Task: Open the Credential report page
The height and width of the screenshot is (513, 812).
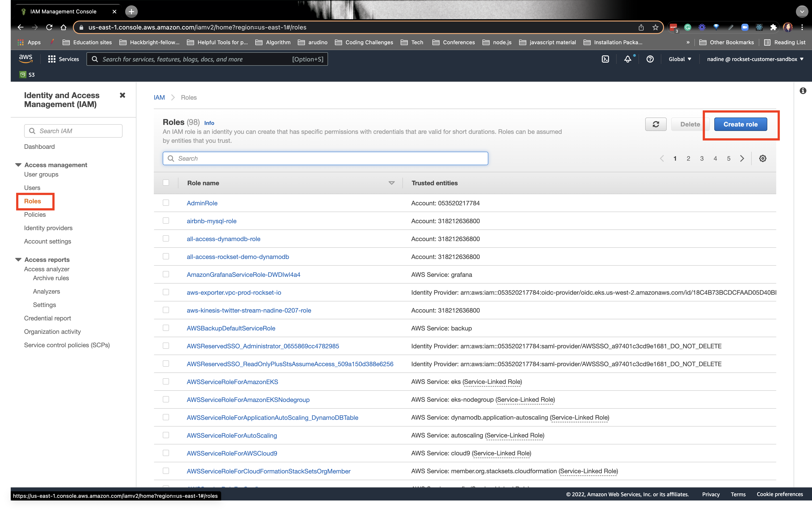Action: click(x=48, y=319)
